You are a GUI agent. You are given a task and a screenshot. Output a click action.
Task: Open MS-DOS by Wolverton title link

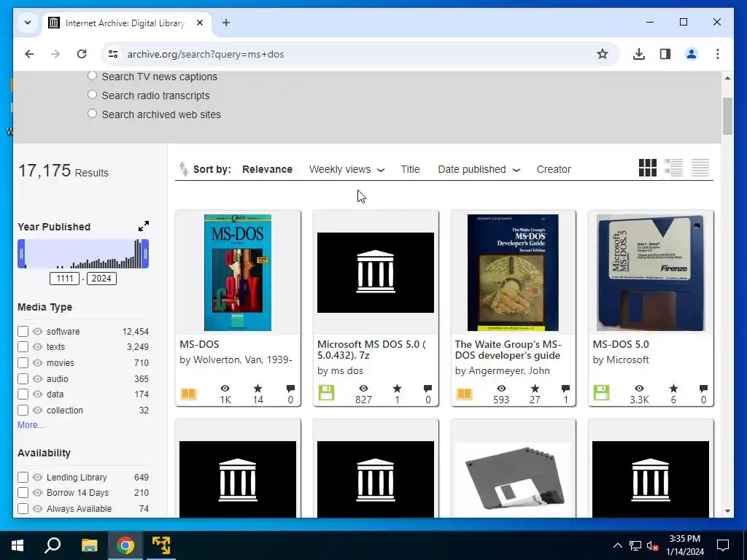[x=199, y=344]
